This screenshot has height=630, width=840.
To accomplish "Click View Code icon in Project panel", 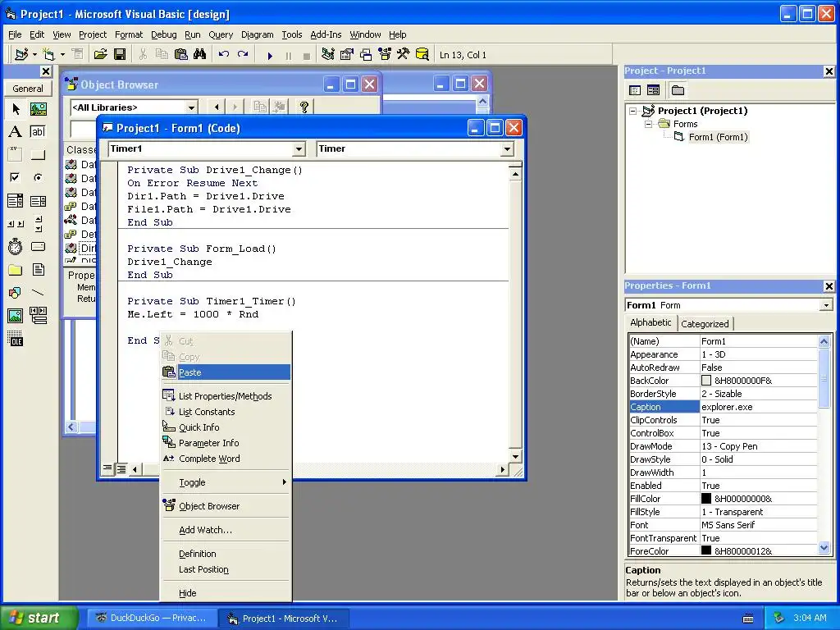I will [x=635, y=90].
